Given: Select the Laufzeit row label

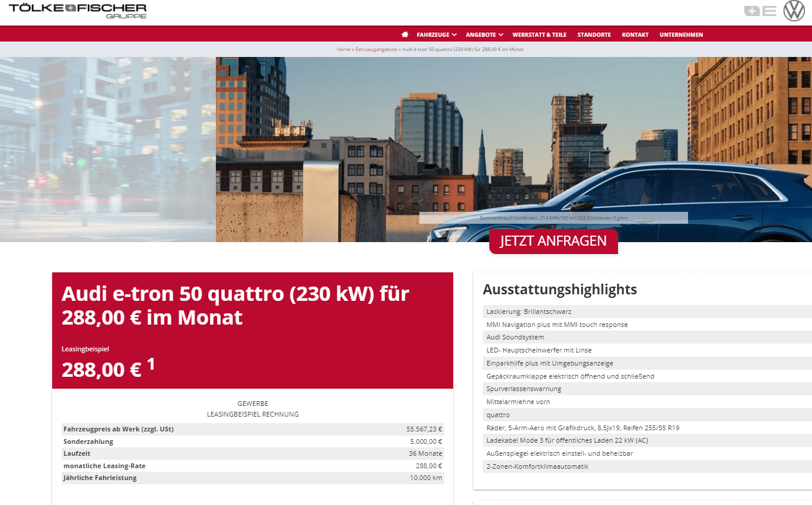Looking at the screenshot, I should click(x=77, y=453).
